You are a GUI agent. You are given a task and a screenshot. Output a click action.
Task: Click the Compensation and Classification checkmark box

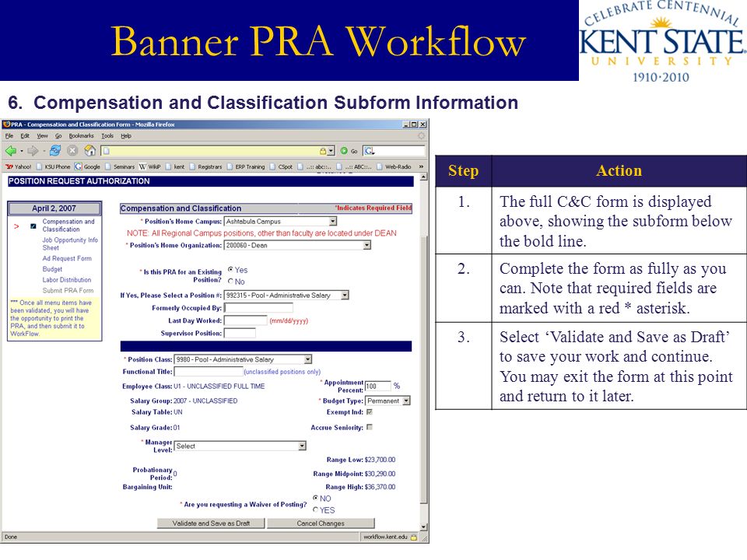tap(33, 226)
